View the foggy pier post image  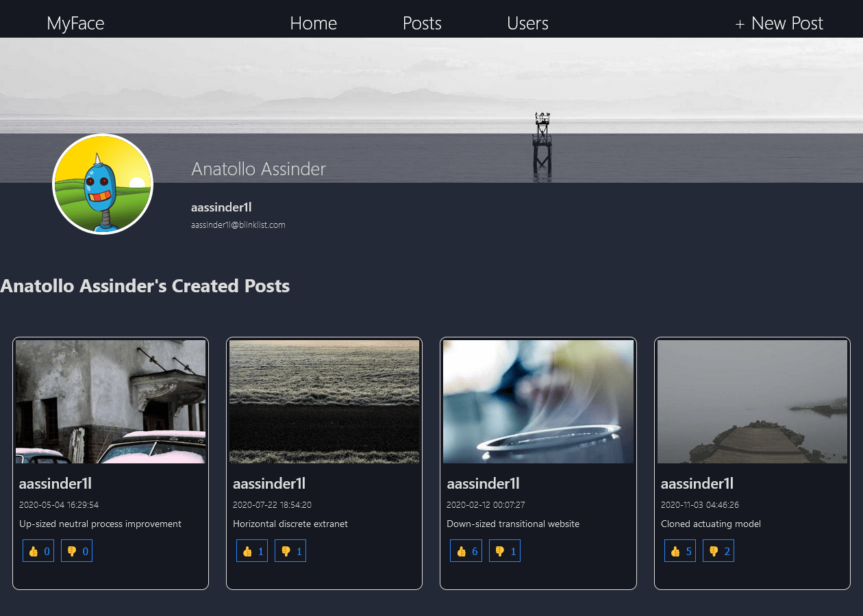[x=752, y=402]
